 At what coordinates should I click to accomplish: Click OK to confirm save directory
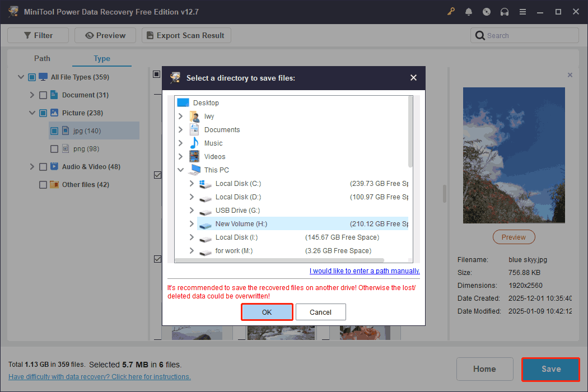point(267,312)
